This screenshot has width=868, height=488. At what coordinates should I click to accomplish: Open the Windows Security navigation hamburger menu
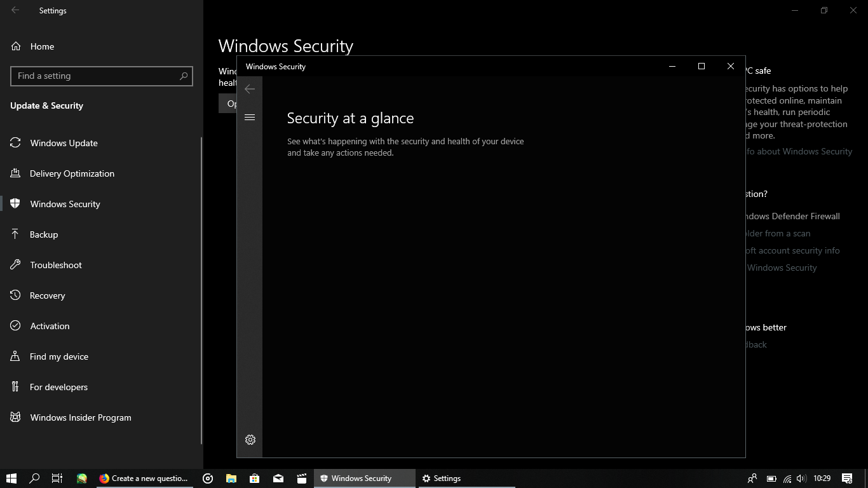point(250,118)
